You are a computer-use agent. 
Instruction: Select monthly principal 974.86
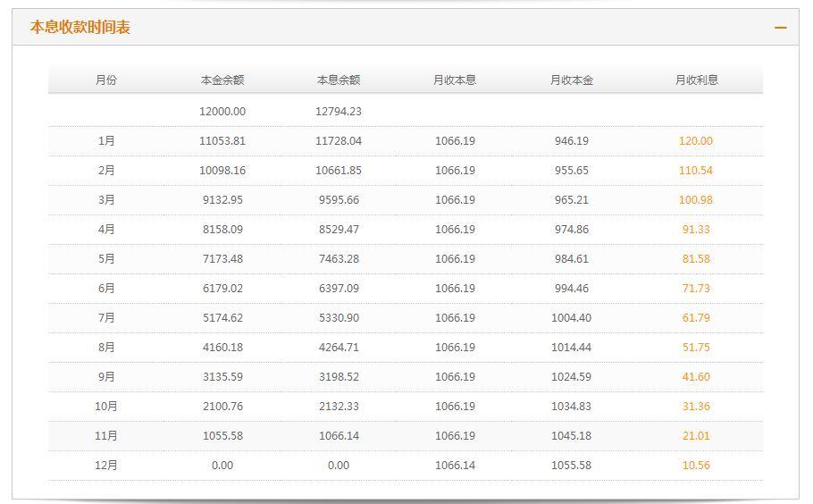click(x=572, y=230)
